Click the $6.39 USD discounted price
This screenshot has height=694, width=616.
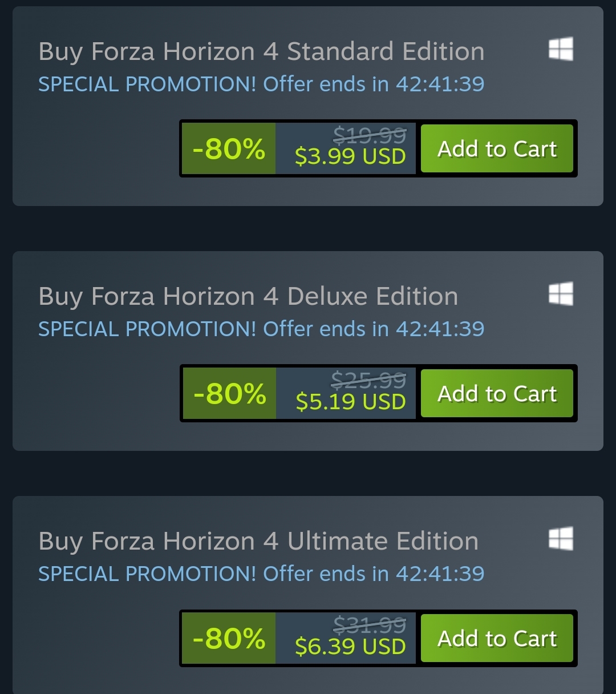[350, 647]
